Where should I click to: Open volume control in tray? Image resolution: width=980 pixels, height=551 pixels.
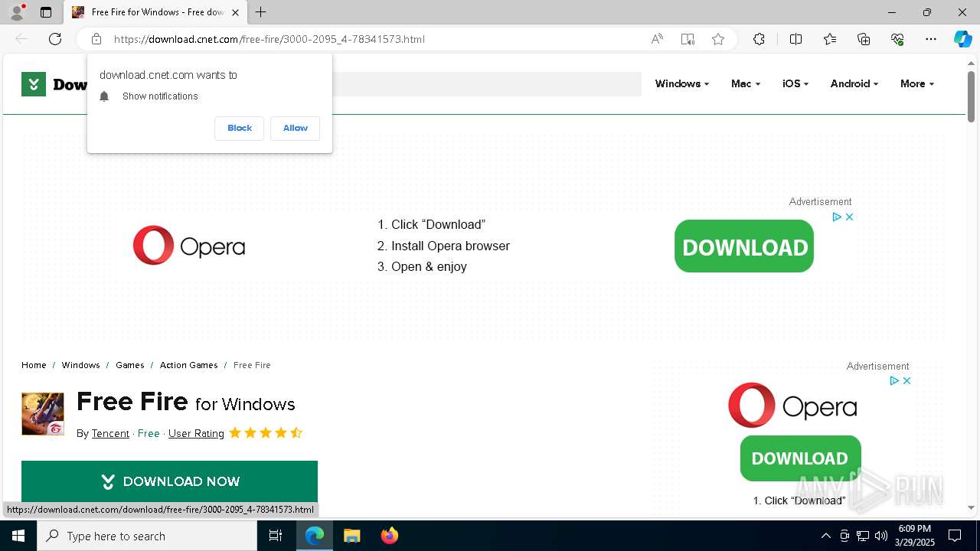(881, 536)
